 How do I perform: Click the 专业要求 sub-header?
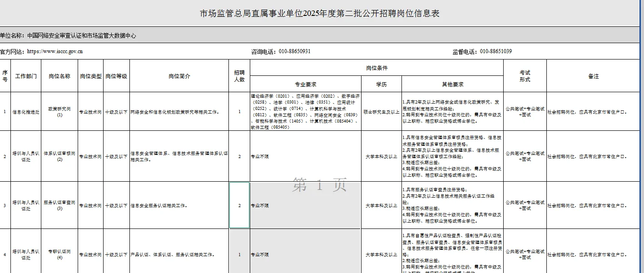click(x=306, y=84)
